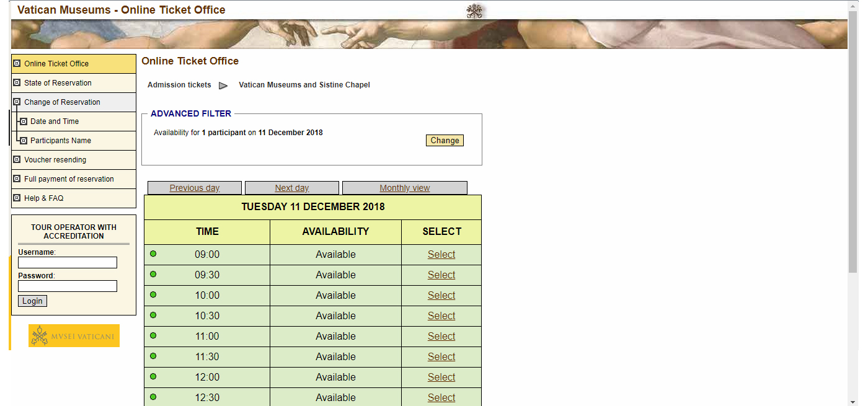Go to Previous day tab

195,188
